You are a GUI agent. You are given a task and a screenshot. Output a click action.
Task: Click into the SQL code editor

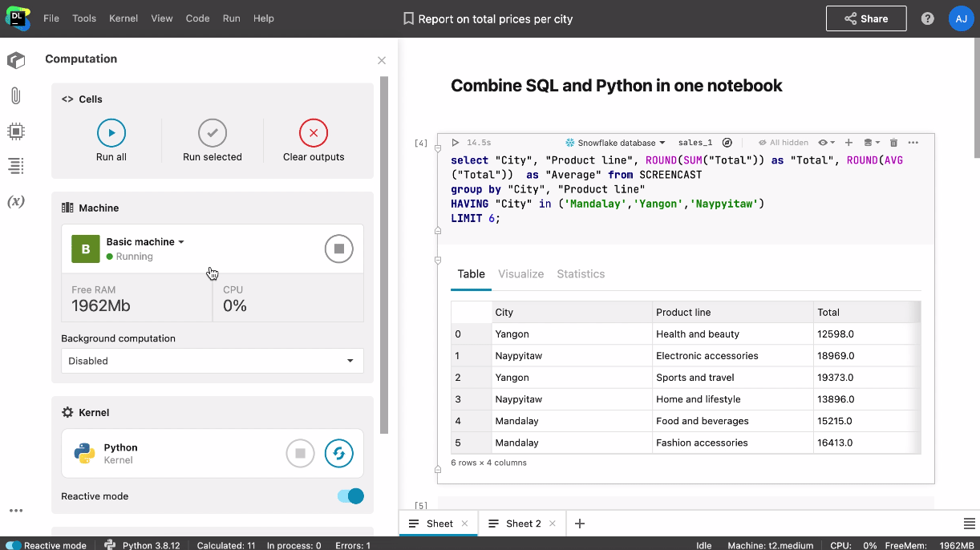686,189
